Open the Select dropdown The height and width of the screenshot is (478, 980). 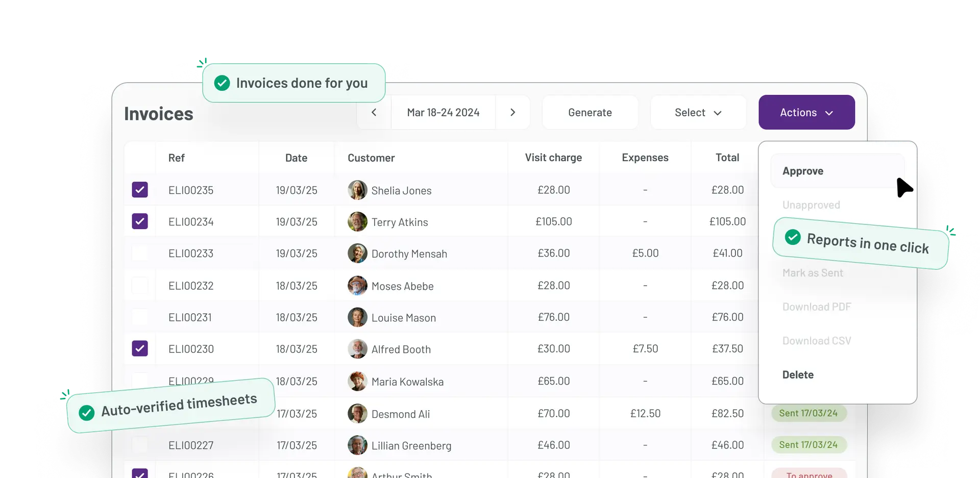tap(698, 113)
